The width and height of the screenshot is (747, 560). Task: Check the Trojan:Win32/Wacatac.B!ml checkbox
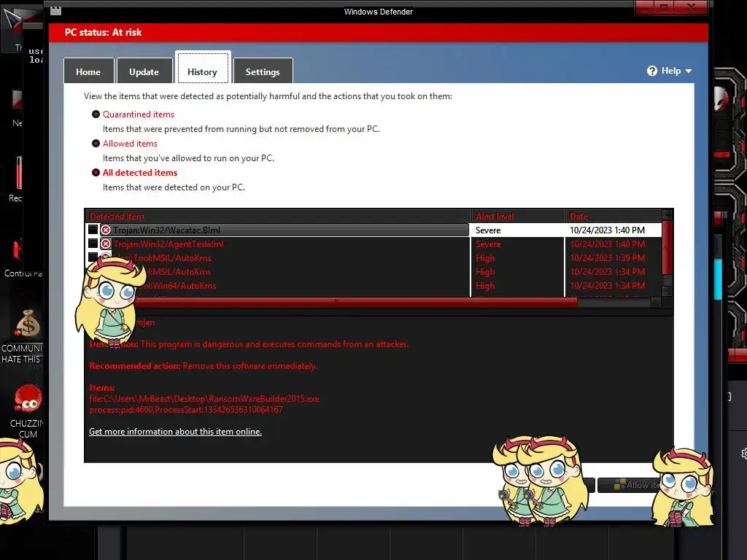click(x=93, y=230)
